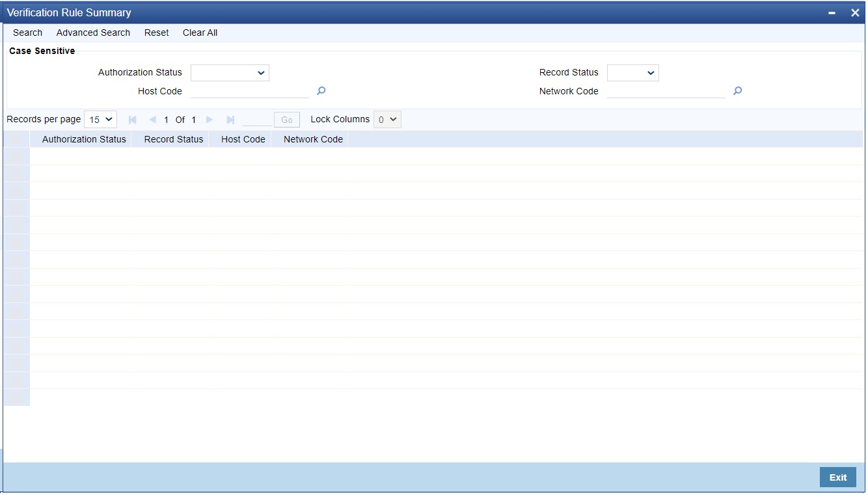Go to previous page of records
Image resolution: width=868 pixels, height=495 pixels.
coord(152,120)
